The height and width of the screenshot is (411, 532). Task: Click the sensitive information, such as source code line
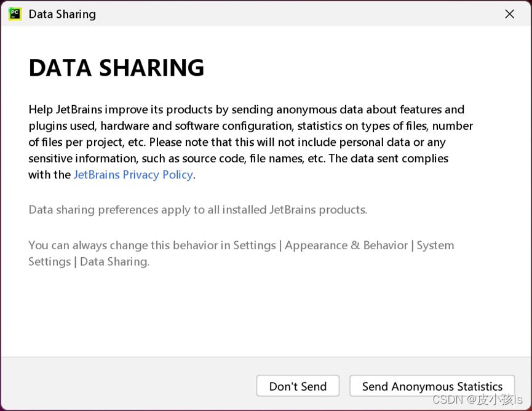[x=238, y=158]
